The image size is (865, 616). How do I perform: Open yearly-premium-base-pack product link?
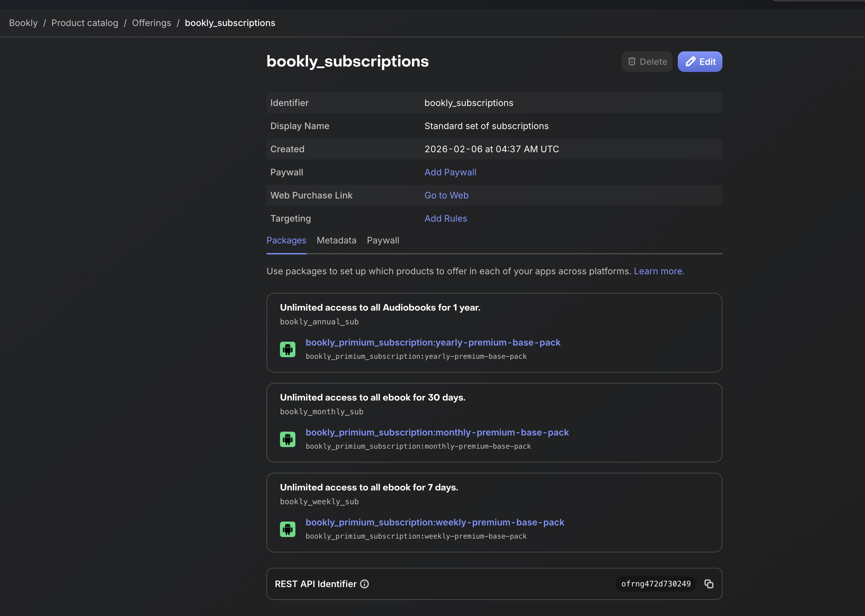click(x=433, y=342)
